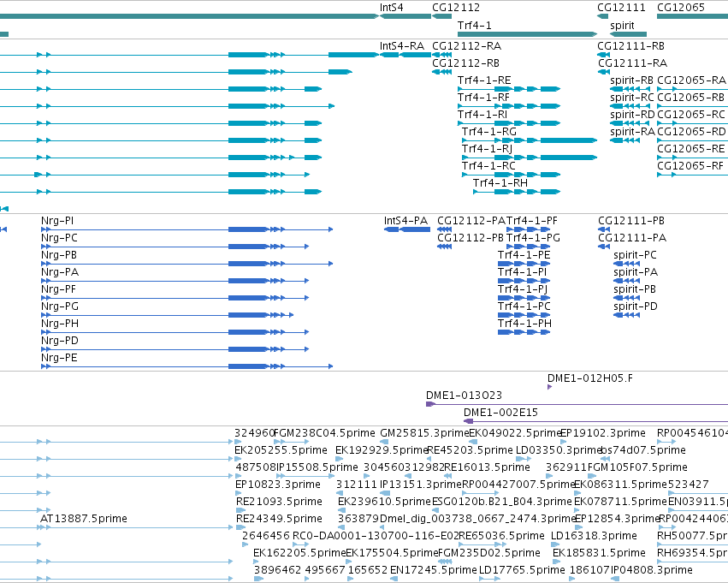Select transcript Trf4-1-RI

click(x=482, y=115)
